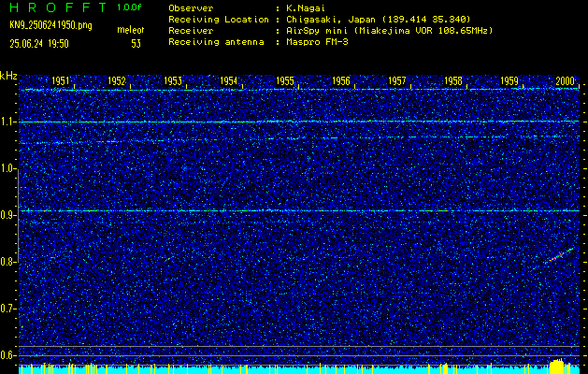
Task: Click the 1957 time marker
Action: tap(397, 81)
